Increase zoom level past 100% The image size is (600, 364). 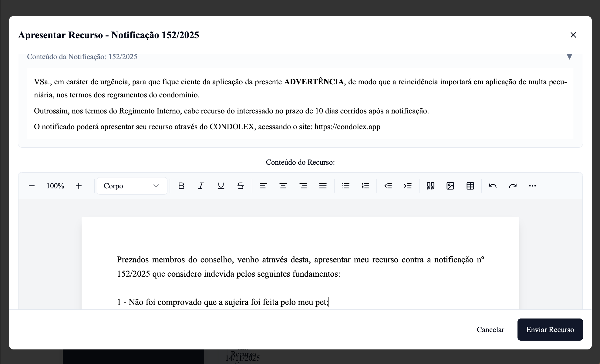point(79,186)
